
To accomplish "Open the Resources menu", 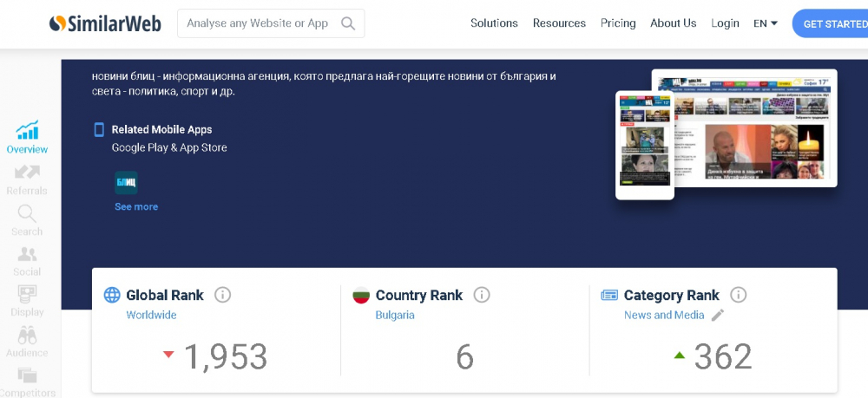I will (x=559, y=23).
